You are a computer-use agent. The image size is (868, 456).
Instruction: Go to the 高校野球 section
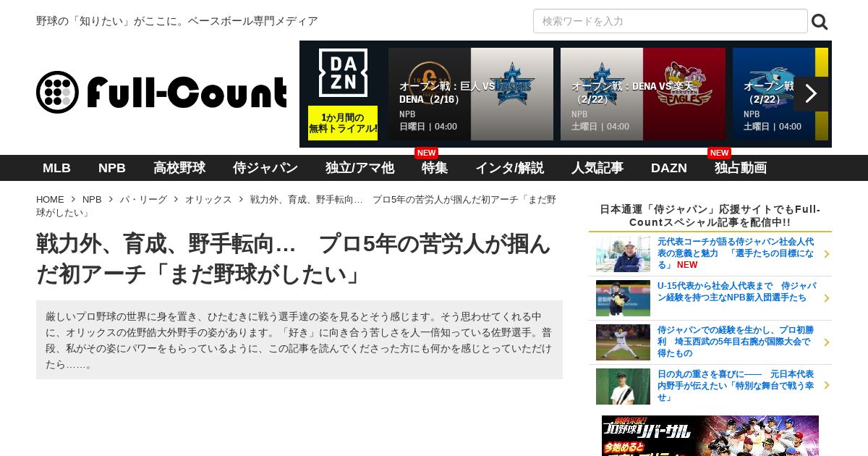[x=179, y=168]
